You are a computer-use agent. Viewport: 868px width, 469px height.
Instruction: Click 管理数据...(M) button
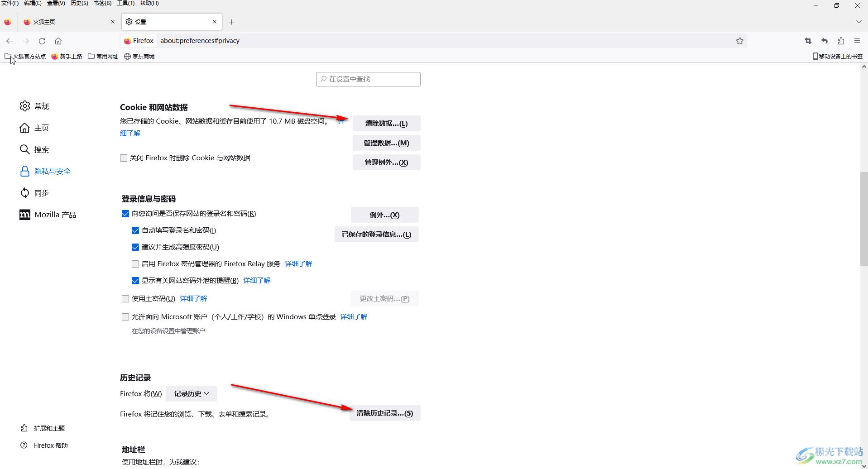pyautogui.click(x=386, y=143)
